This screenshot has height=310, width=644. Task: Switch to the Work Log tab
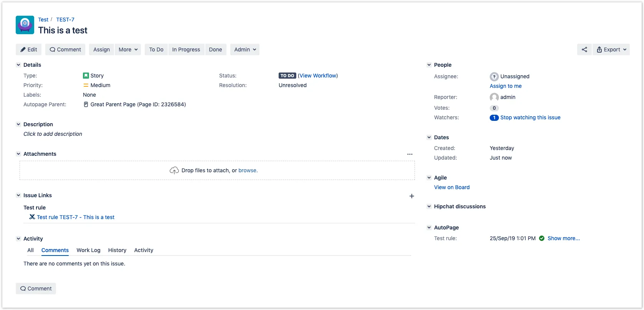88,250
